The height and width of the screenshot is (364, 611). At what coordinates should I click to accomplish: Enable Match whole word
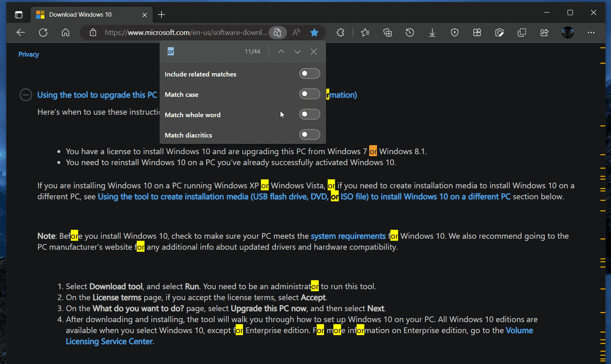coord(309,114)
